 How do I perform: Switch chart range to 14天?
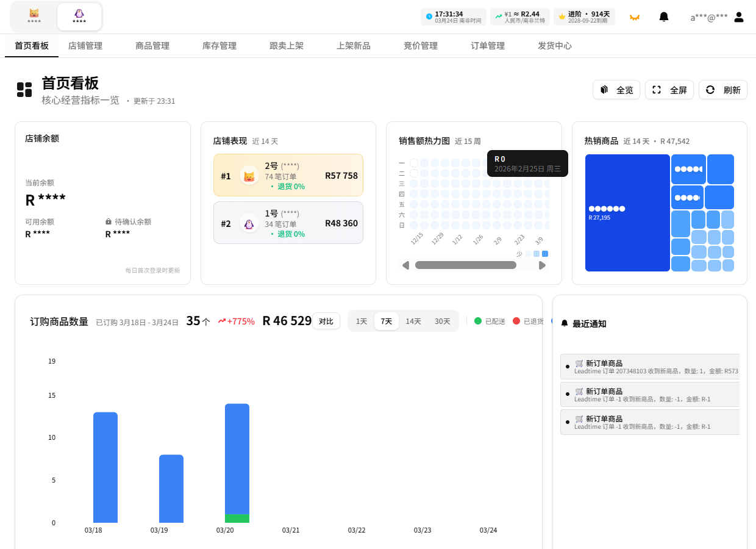[x=413, y=321]
